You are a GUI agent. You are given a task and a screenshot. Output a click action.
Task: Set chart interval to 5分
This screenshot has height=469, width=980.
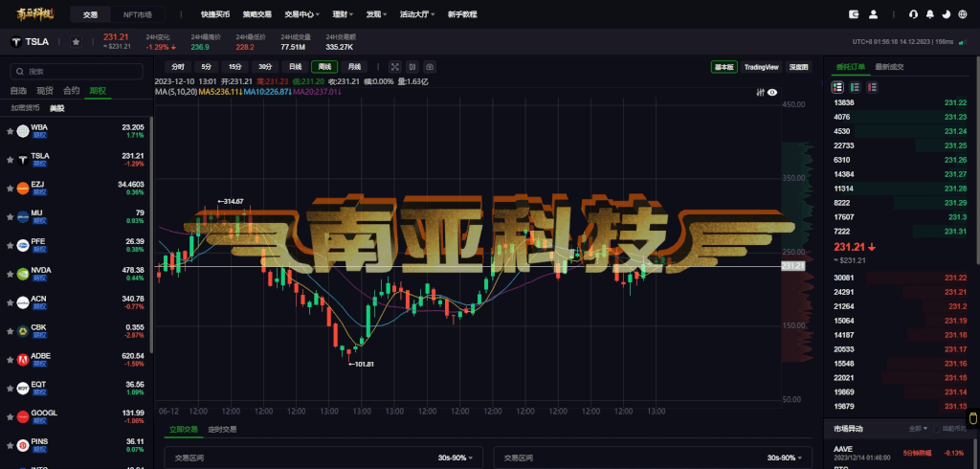207,67
